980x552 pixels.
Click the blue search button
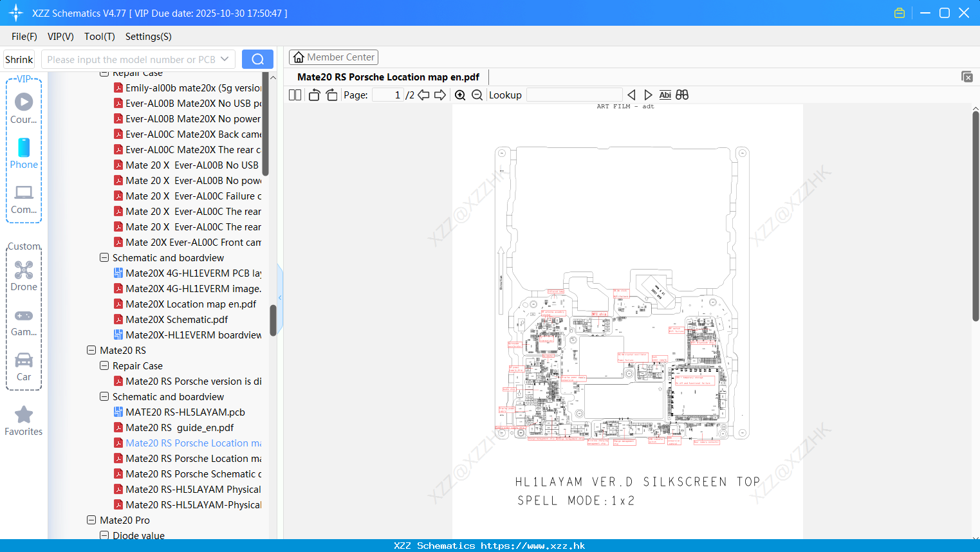257,59
